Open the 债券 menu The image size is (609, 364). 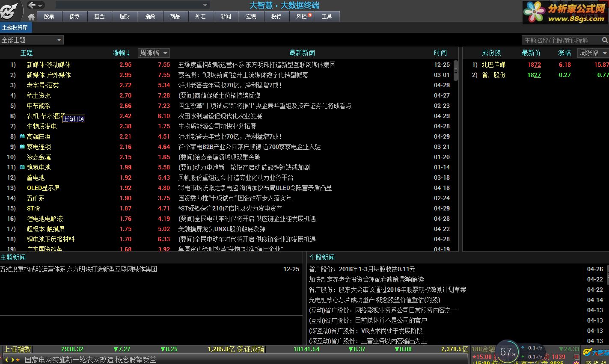tap(74, 16)
